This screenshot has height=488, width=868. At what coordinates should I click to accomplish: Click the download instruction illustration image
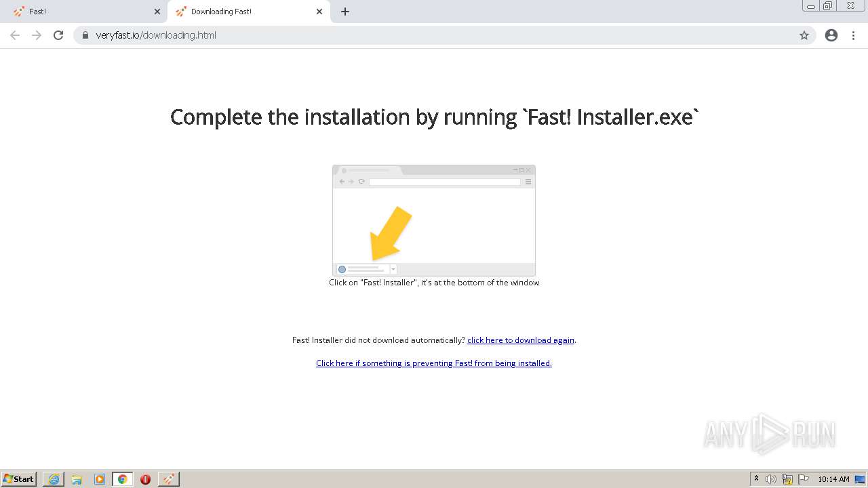click(434, 220)
